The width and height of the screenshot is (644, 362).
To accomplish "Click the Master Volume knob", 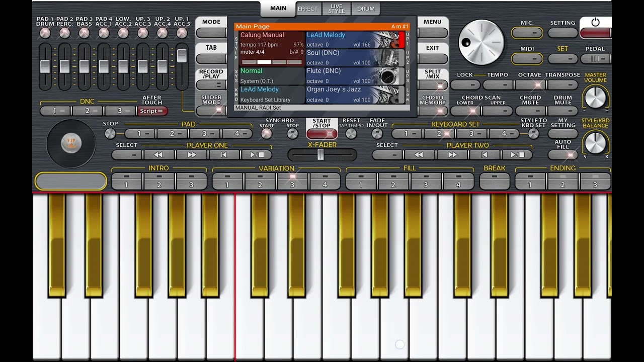I will (596, 98).
